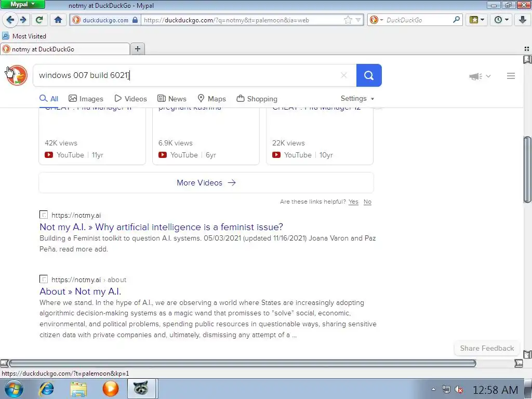The image size is (532, 399).
Task: Answer Yes to links helpful question
Action: click(x=353, y=202)
